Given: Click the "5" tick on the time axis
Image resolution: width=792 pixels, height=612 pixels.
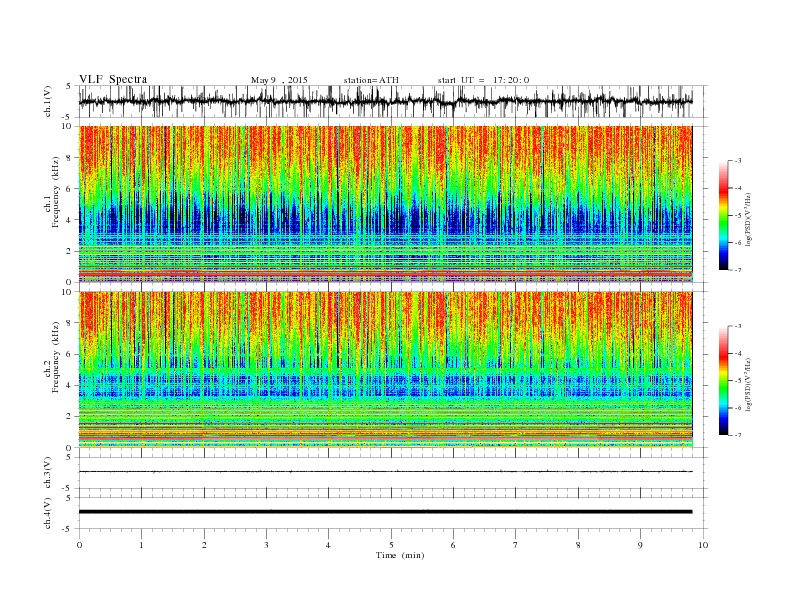Looking at the screenshot, I should click(391, 545).
